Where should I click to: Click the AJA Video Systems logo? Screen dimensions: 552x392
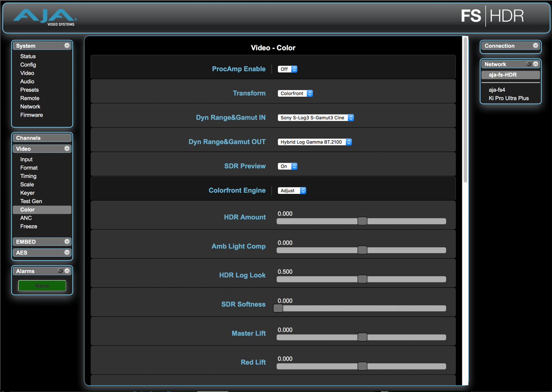[43, 17]
